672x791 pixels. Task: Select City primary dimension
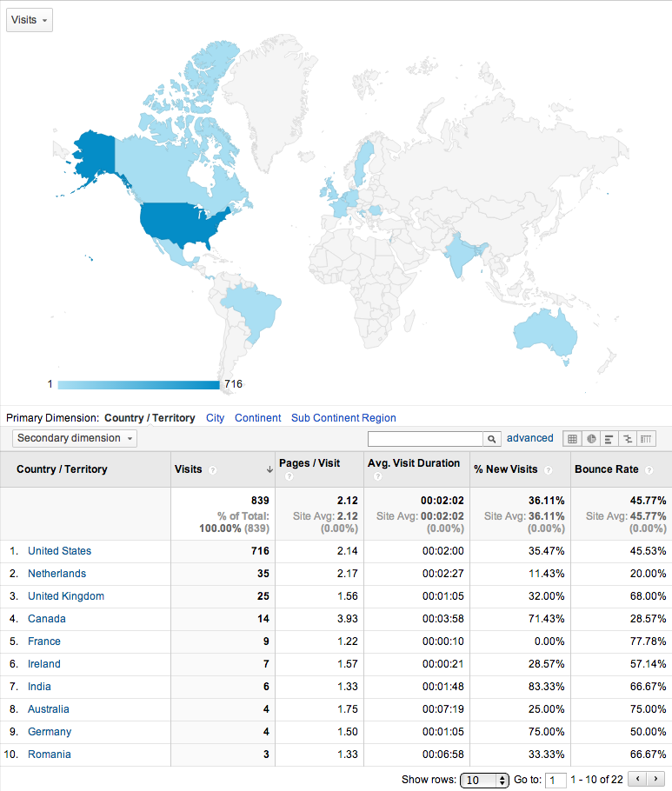(215, 418)
